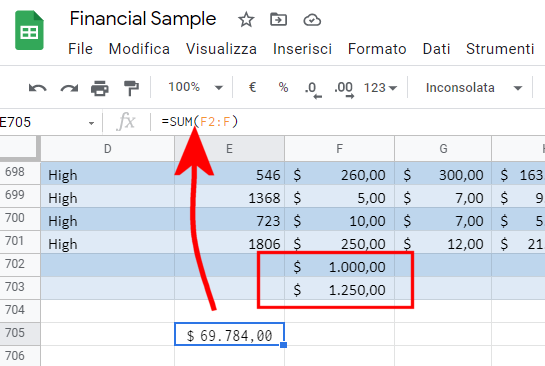Screen dimensions: 545x366
Task: Open the 123 number format dropdown
Action: pyautogui.click(x=380, y=88)
